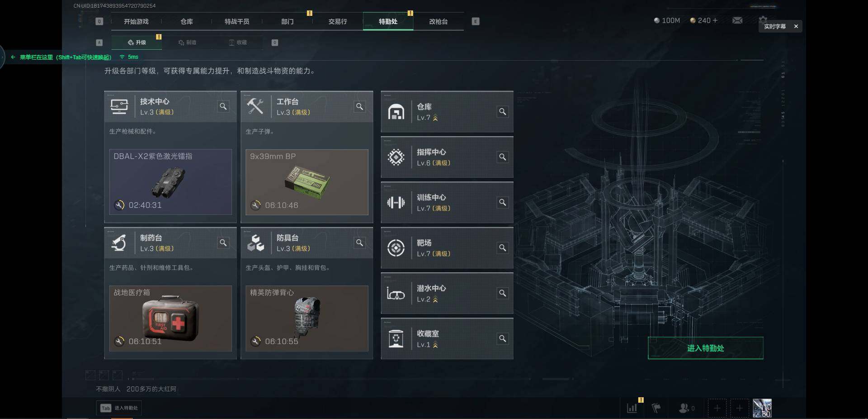This screenshot has height=419, width=868.
Task: Click magnifier icon on 工作台 panel
Action: pos(359,106)
